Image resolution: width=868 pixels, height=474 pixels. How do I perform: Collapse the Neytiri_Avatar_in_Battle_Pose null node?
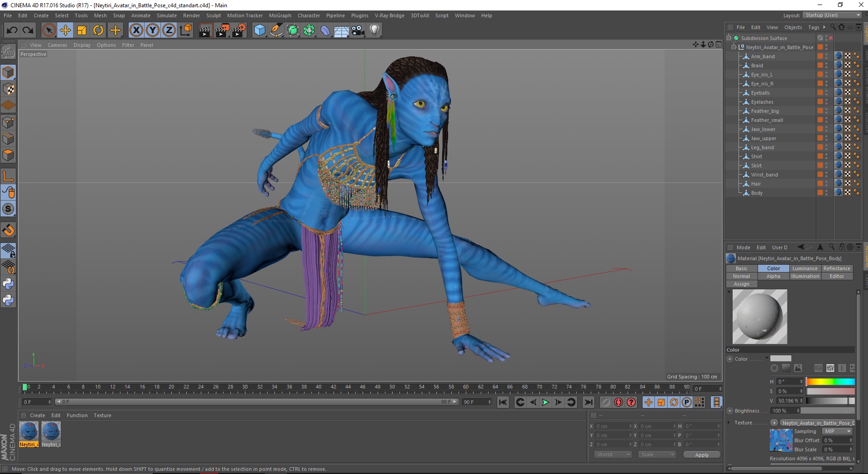click(733, 47)
